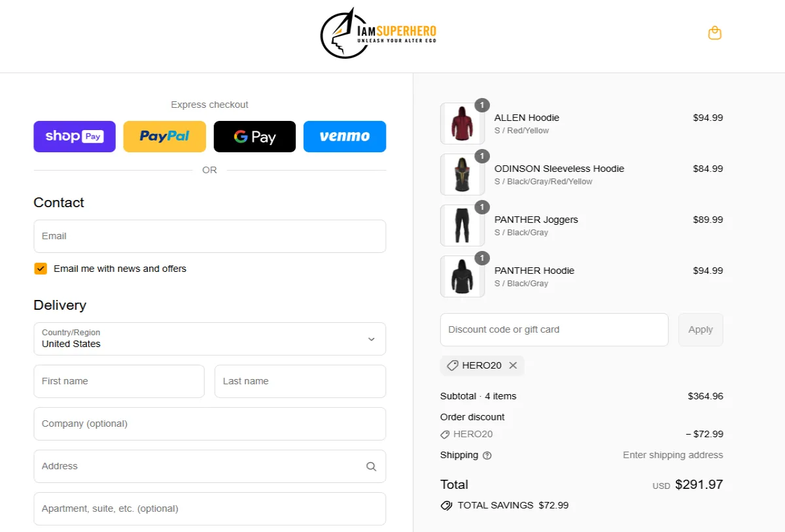Image resolution: width=785 pixels, height=532 pixels.
Task: Click the I Am Superhero logo
Action: 379,33
